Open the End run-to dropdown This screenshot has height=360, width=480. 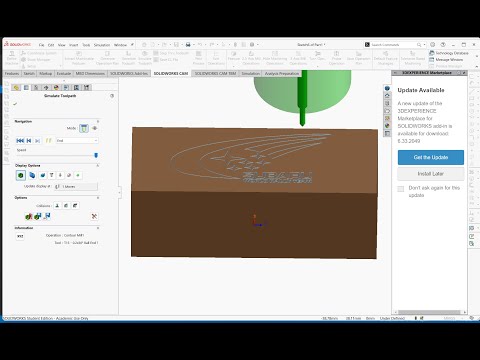77,141
